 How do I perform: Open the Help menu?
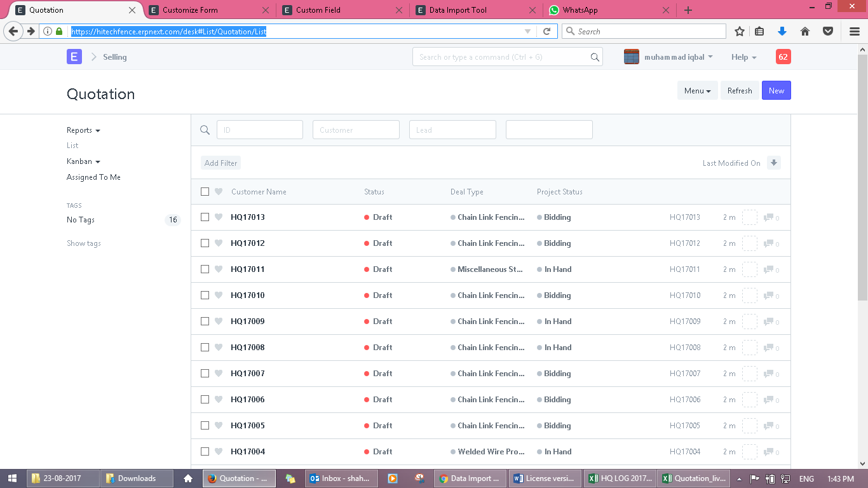(x=743, y=57)
